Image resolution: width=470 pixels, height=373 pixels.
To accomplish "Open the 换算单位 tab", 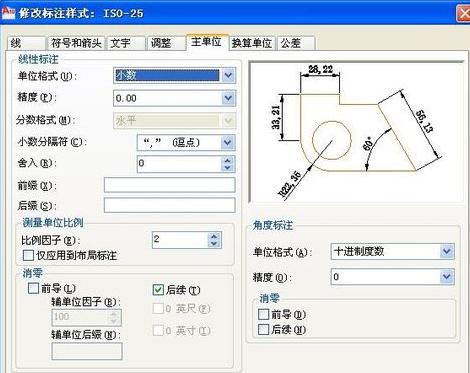I will tap(252, 43).
